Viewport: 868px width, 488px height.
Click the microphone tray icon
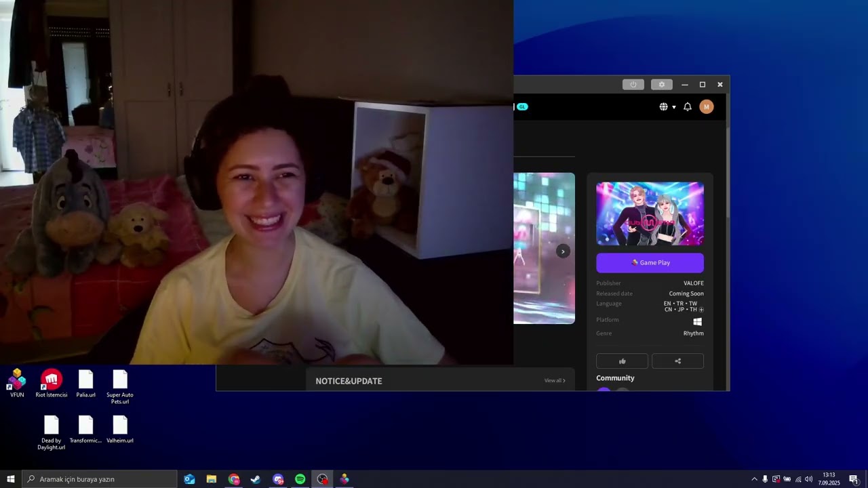pyautogui.click(x=765, y=479)
